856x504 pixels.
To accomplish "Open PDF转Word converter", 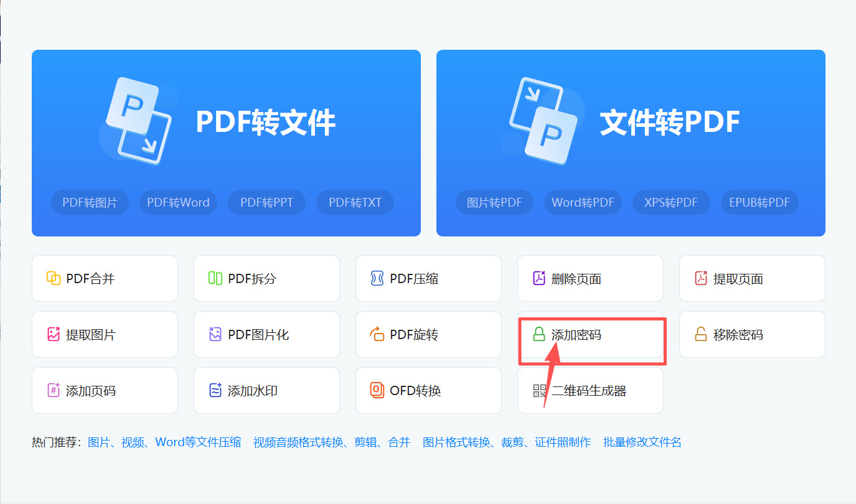I will point(178,202).
